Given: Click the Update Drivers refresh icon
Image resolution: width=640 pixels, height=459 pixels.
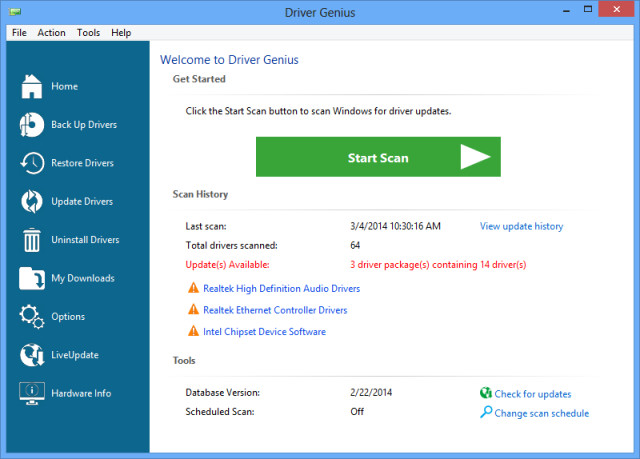Looking at the screenshot, I should [31, 202].
